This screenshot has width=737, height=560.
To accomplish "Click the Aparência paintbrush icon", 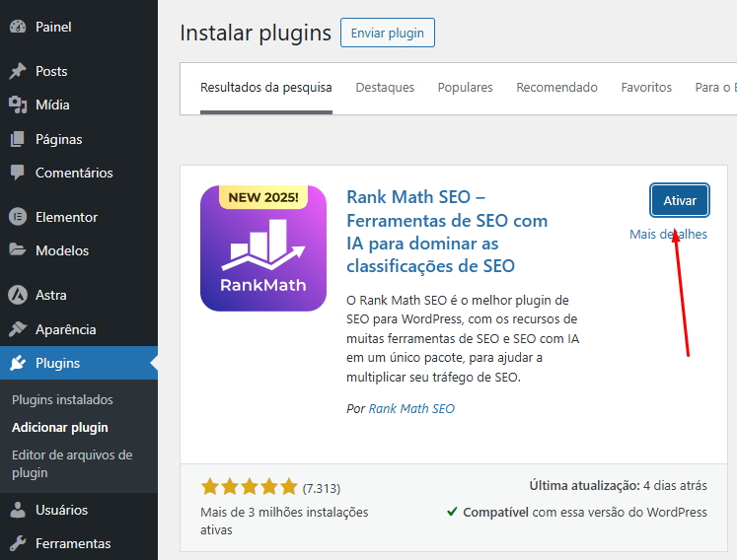I will (x=18, y=329).
